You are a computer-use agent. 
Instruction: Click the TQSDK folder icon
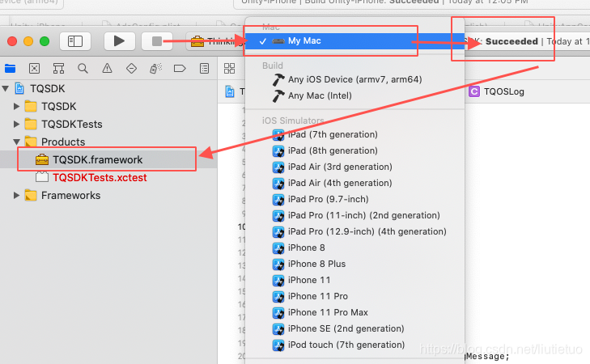point(31,107)
